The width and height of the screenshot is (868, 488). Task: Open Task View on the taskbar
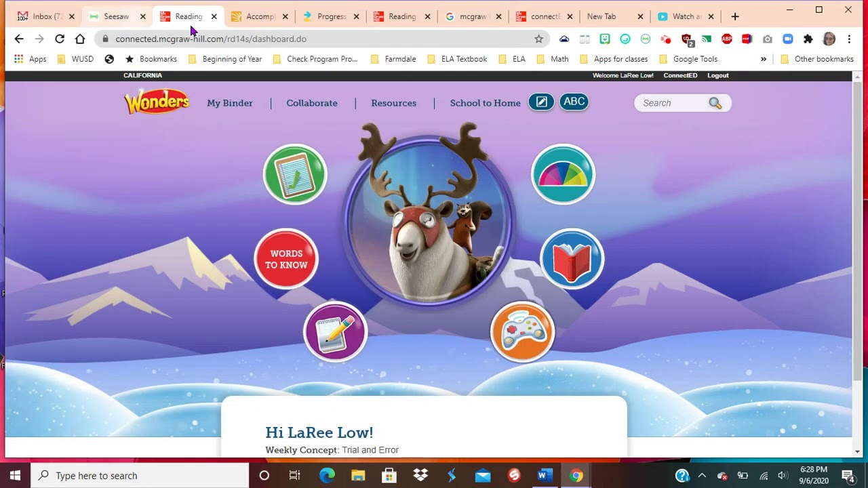295,475
